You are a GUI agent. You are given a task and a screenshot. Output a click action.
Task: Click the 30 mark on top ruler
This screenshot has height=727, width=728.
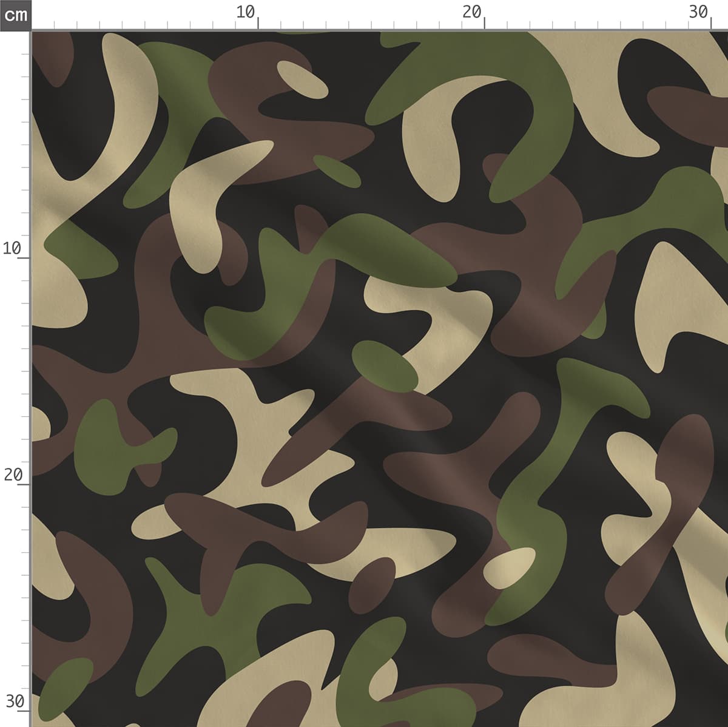(x=698, y=12)
